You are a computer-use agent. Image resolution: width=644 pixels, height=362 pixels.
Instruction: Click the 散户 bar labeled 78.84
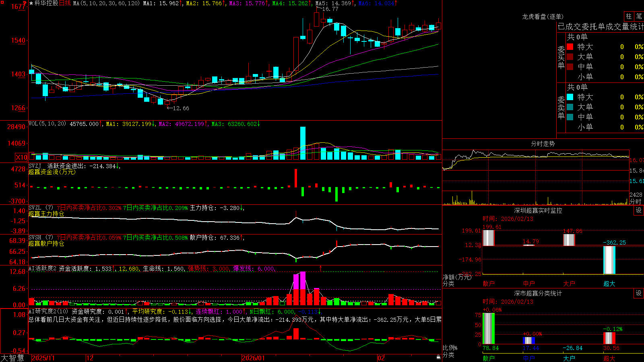pos(489,329)
